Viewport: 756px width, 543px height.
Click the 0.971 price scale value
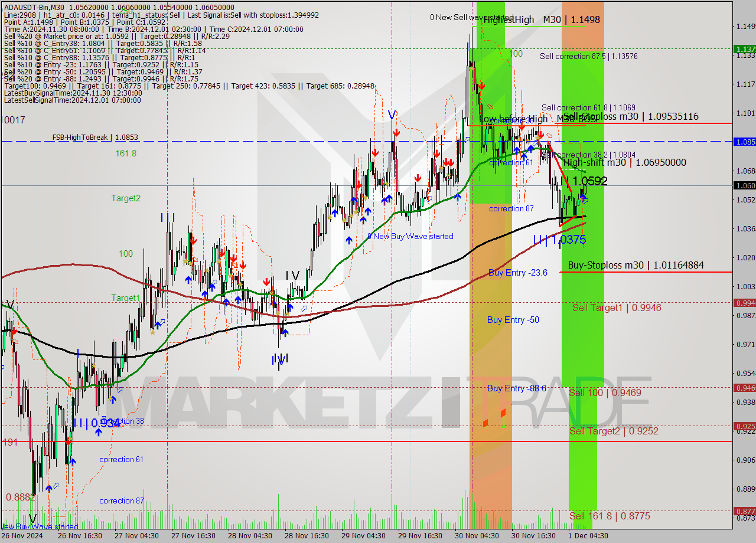[745, 344]
